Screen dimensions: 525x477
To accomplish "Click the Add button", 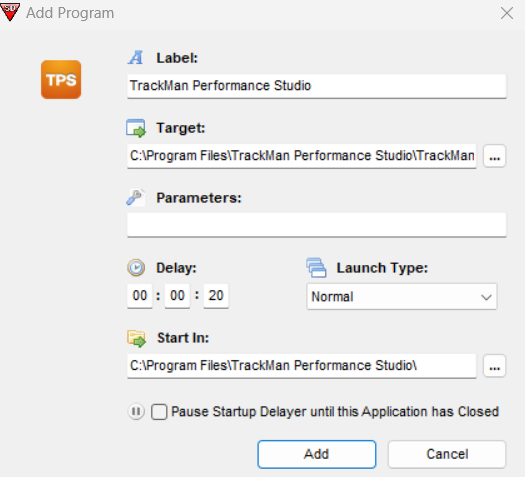I will (317, 454).
